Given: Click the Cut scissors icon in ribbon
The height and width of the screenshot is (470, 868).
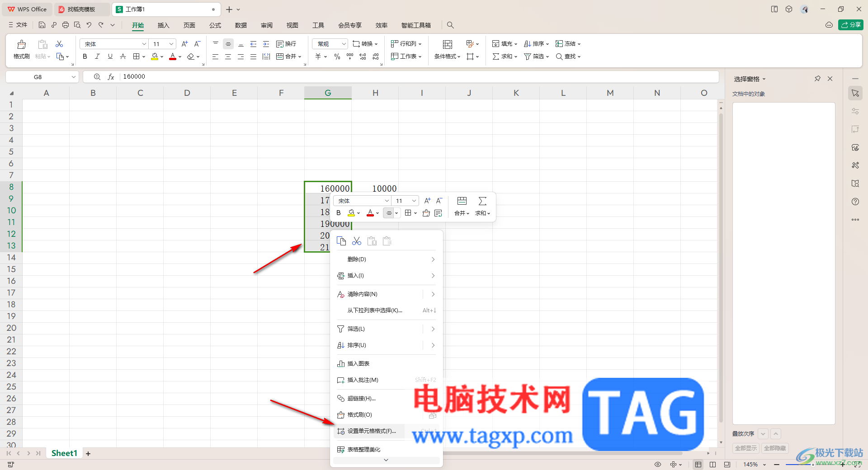Looking at the screenshot, I should [x=59, y=44].
